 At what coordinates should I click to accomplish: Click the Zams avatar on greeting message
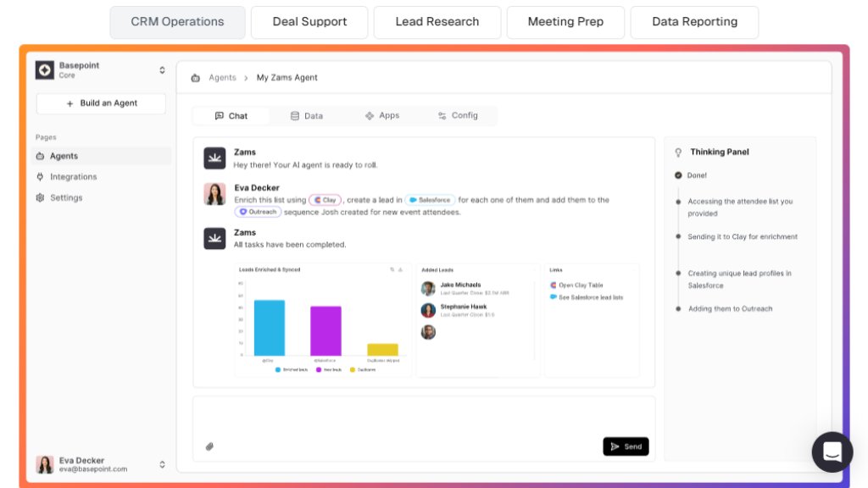[x=214, y=158]
